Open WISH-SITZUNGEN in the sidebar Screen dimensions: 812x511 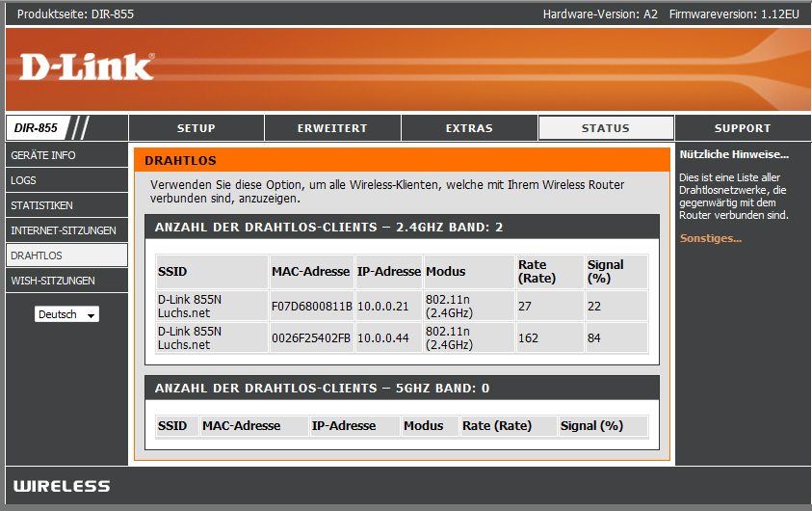tap(66, 281)
